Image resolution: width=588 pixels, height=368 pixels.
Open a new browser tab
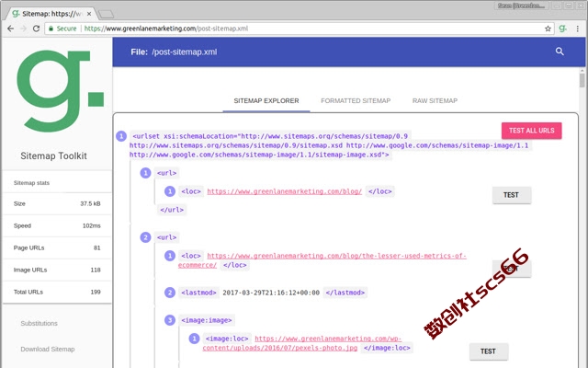(107, 15)
